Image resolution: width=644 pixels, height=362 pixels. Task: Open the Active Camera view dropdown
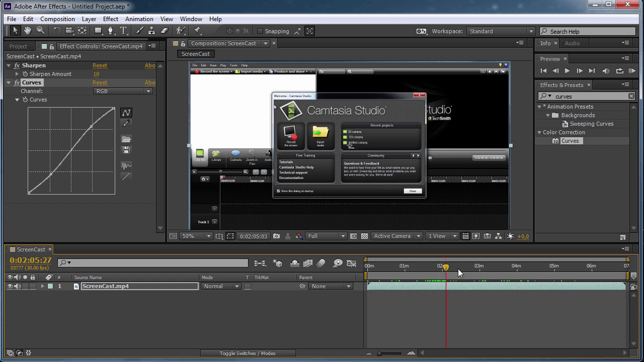[x=397, y=236]
